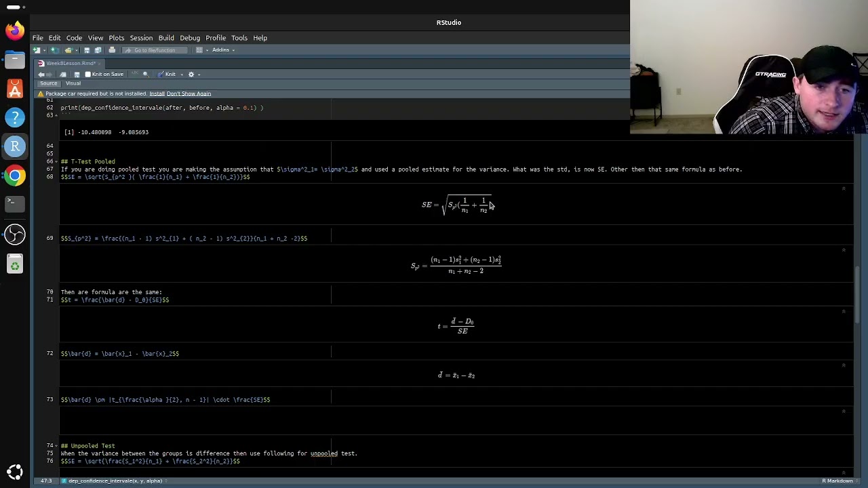868x488 pixels.
Task: Open the panes layout dropdown arrow
Action: (207, 50)
